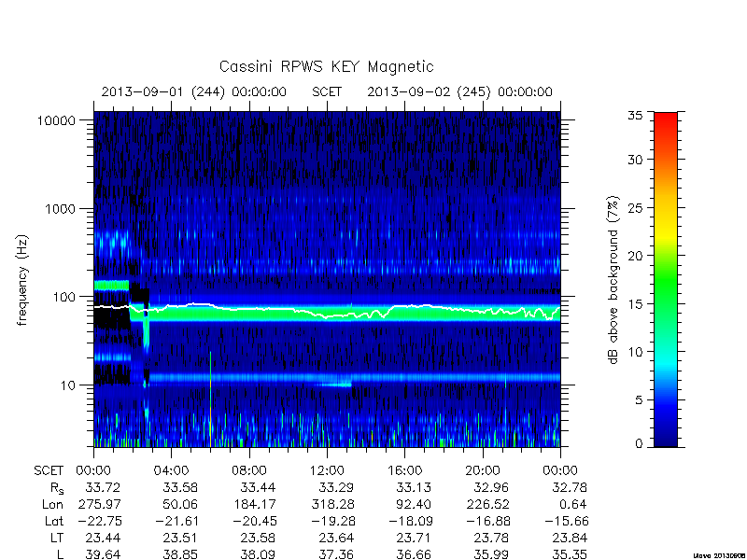Click the Rs value 33.29
The width and height of the screenshot is (747, 560).
pos(336,487)
